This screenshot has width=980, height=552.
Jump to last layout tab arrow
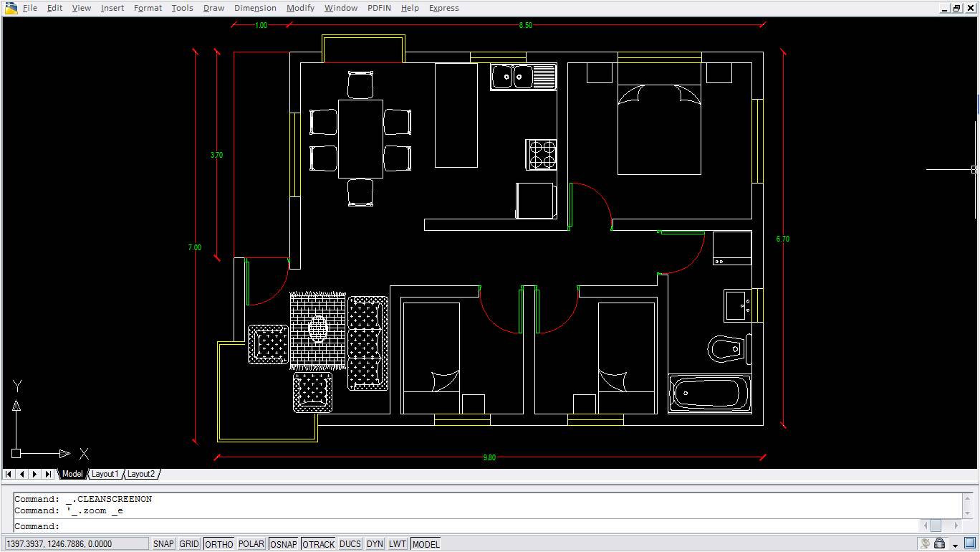48,474
